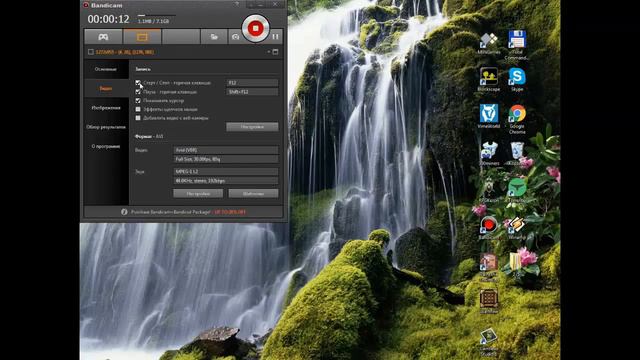Open the Blockscape desktop shortcut

click(489, 79)
